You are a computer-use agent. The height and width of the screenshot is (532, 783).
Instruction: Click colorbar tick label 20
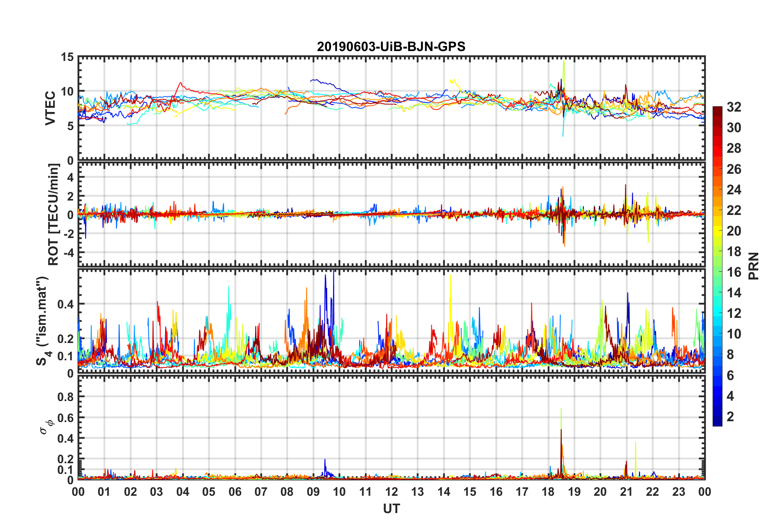pyautogui.click(x=734, y=231)
